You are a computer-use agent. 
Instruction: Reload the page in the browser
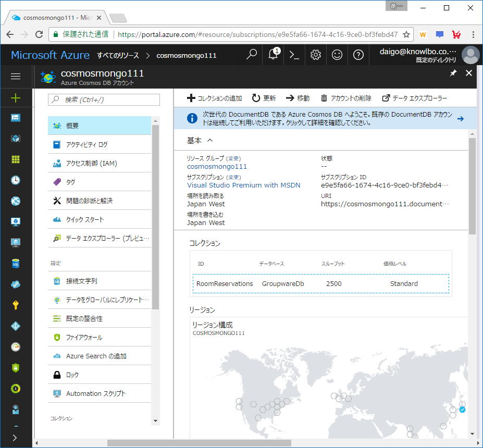point(39,34)
